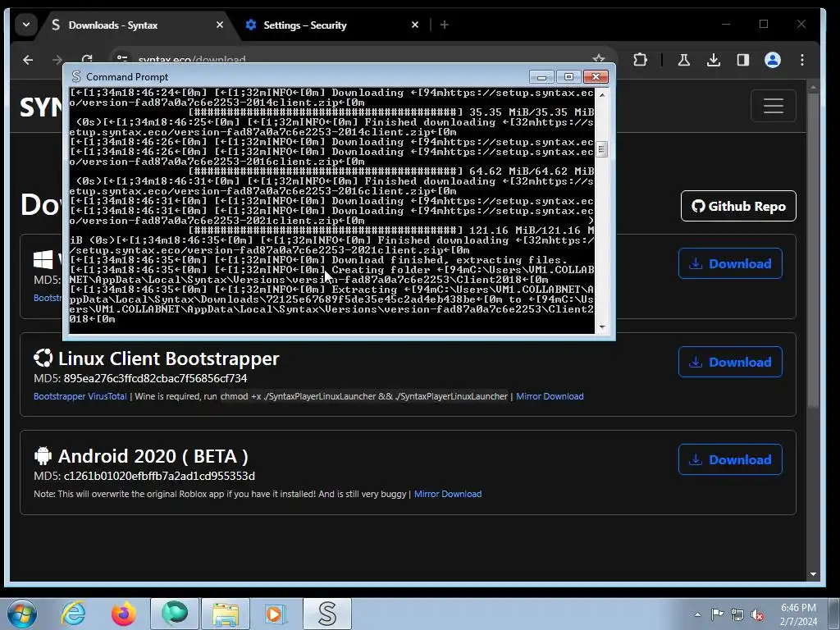Open Linux Bootstrapper VirusTotal link
The image size is (840, 630).
[x=80, y=396]
